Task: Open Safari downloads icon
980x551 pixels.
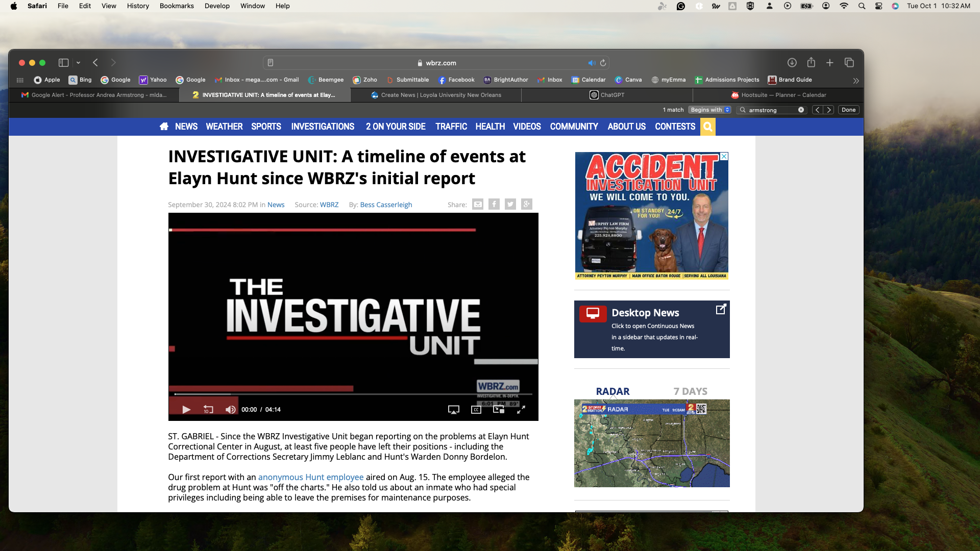Action: pyautogui.click(x=792, y=63)
